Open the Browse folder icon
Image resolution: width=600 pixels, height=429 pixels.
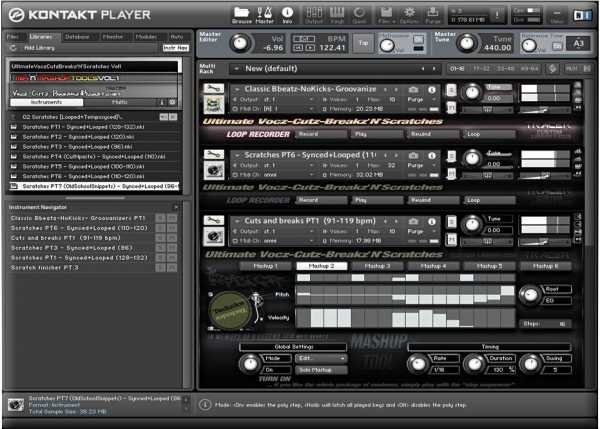(241, 13)
